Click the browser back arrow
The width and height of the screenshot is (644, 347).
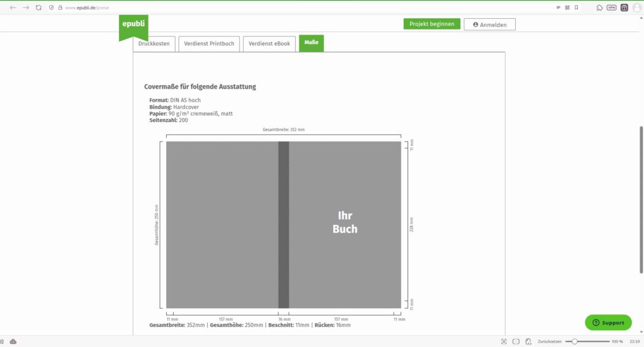click(x=13, y=8)
